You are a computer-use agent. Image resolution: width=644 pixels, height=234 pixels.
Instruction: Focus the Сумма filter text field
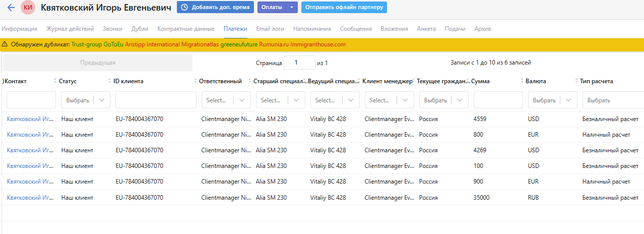pos(498,100)
